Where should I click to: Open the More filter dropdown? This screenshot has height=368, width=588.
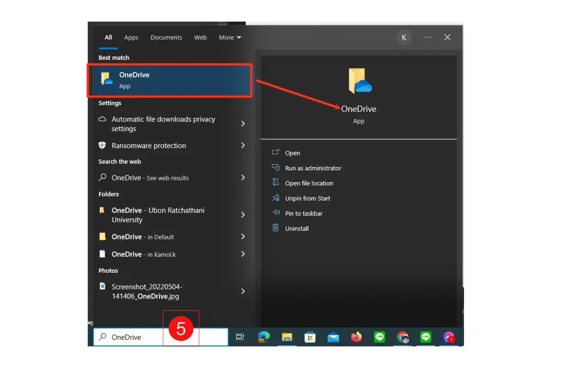230,37
